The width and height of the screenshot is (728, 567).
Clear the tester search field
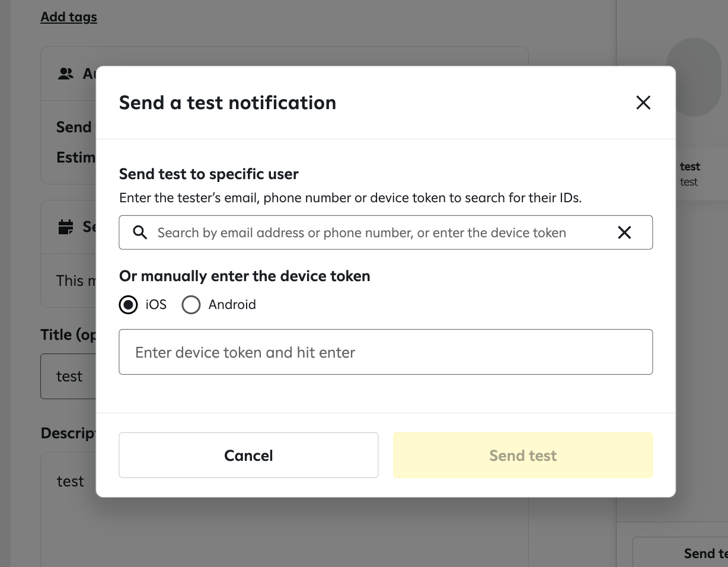click(x=624, y=232)
